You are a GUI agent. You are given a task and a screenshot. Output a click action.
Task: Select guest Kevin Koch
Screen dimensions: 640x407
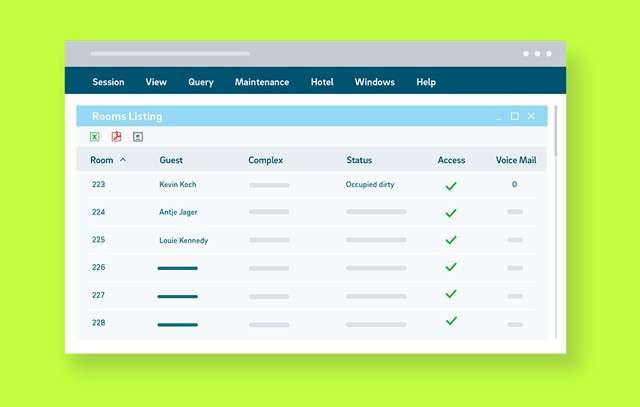pyautogui.click(x=178, y=185)
